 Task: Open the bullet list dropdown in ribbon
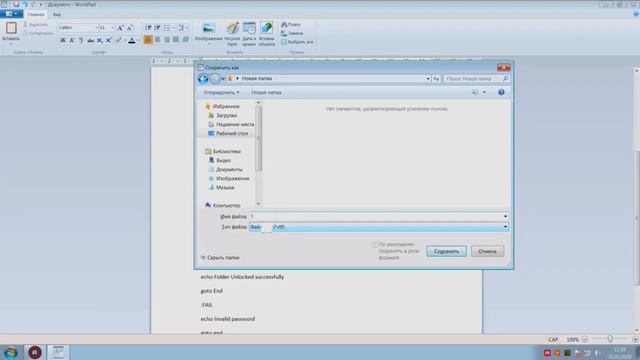pyautogui.click(x=173, y=28)
